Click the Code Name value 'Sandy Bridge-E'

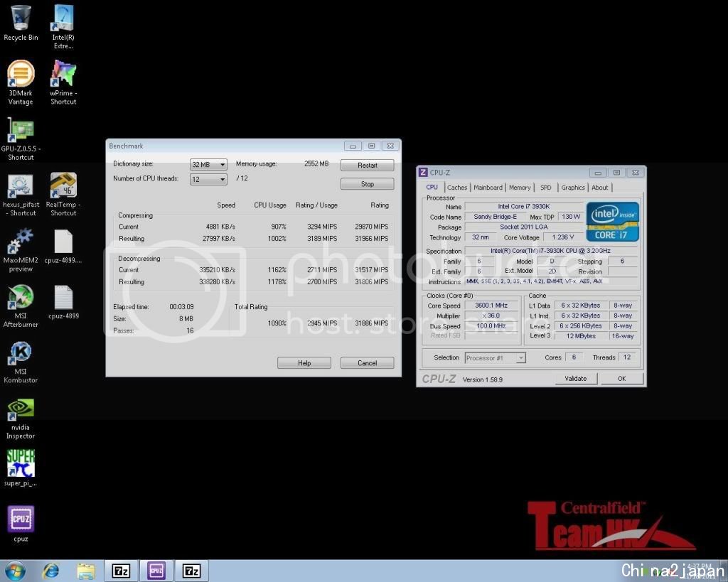pyautogui.click(x=495, y=217)
